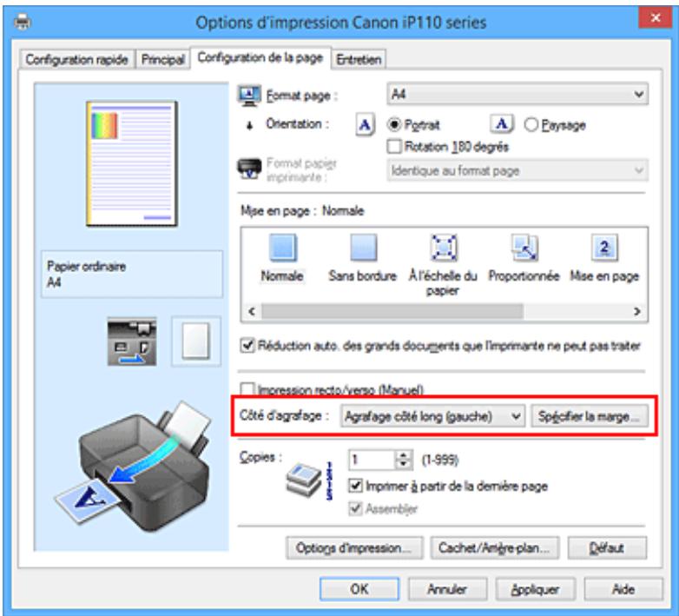679x616 pixels.
Task: Click the Copies number input field
Action: click(x=372, y=460)
